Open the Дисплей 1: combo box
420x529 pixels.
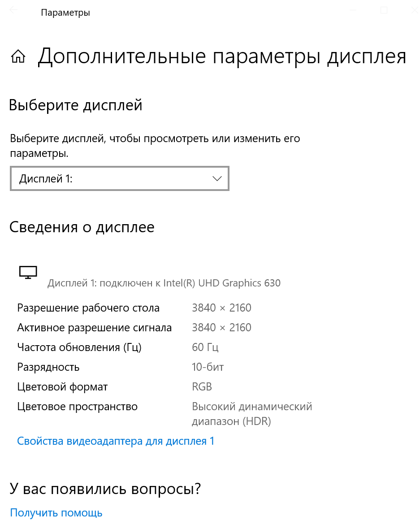click(119, 178)
